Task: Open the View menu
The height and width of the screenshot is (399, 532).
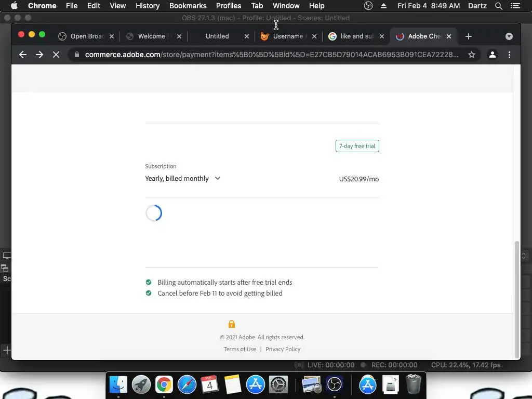Action: (118, 6)
